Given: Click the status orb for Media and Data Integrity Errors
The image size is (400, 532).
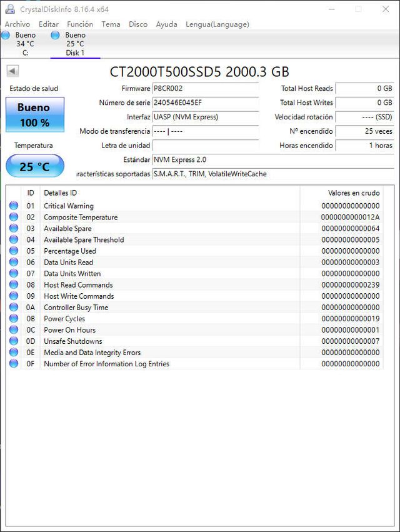Looking at the screenshot, I should 14,352.
